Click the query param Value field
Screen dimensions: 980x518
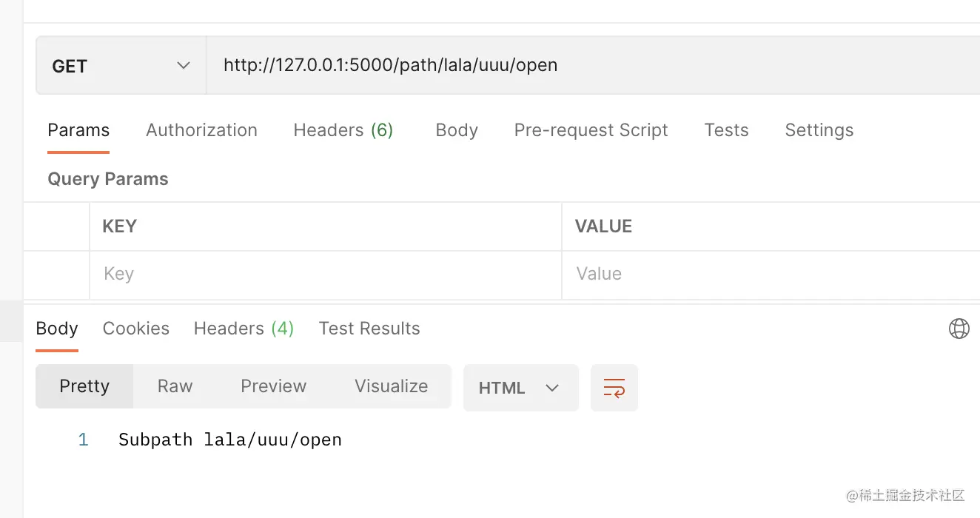point(770,275)
